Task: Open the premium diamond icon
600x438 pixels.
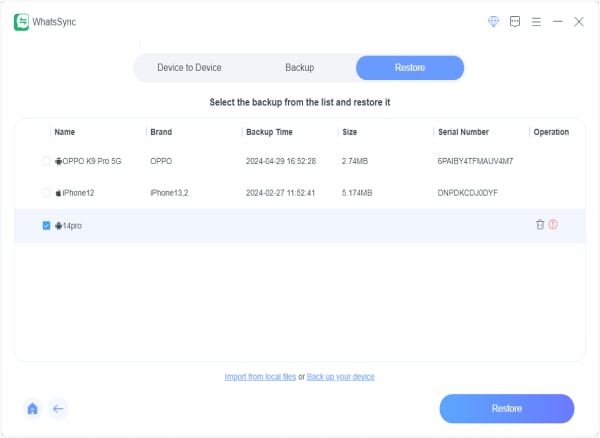Action: click(494, 21)
